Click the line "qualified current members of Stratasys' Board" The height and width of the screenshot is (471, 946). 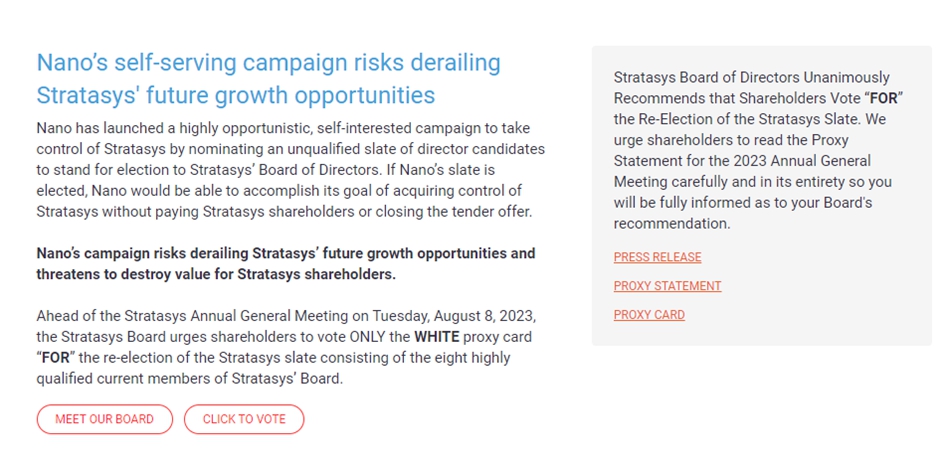coord(189,378)
